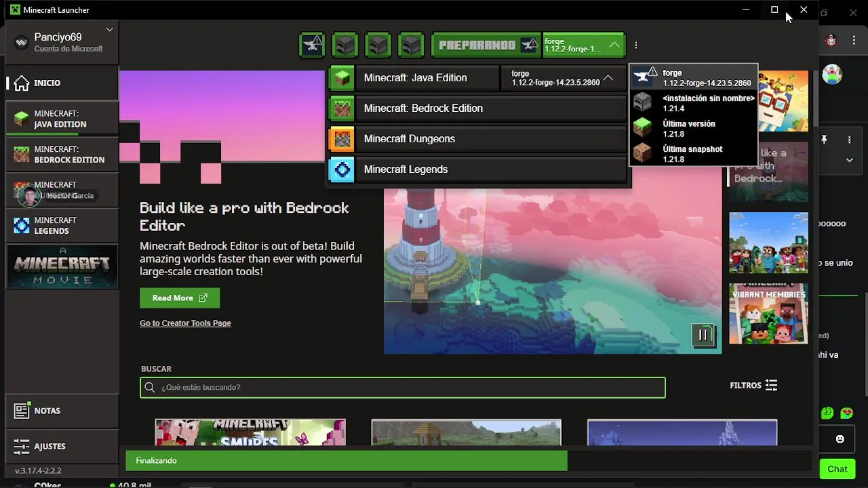Click the first furnace icon in top bar
The width and height of the screenshot is (868, 488).
click(346, 45)
